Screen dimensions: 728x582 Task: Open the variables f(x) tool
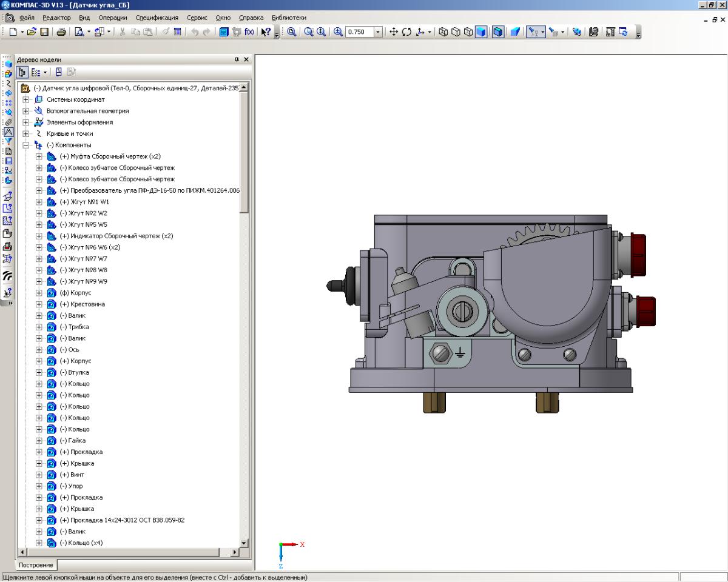249,32
